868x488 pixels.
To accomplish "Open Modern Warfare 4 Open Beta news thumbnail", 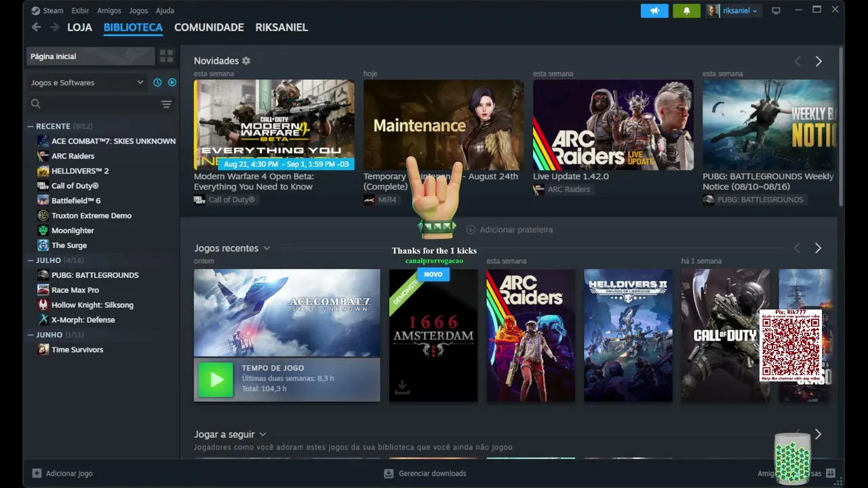I will pos(274,125).
